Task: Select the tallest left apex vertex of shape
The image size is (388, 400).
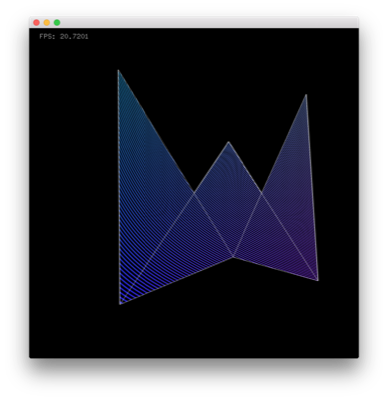Action: click(118, 70)
